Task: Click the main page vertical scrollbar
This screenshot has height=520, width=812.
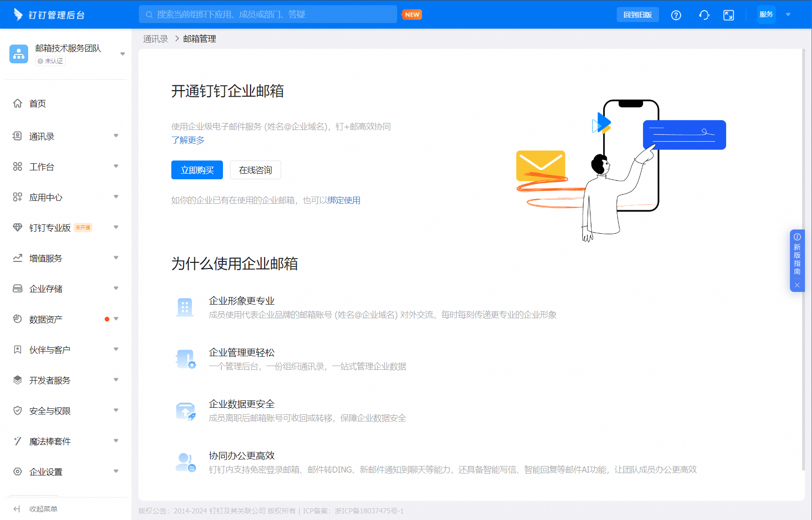Action: (803, 260)
